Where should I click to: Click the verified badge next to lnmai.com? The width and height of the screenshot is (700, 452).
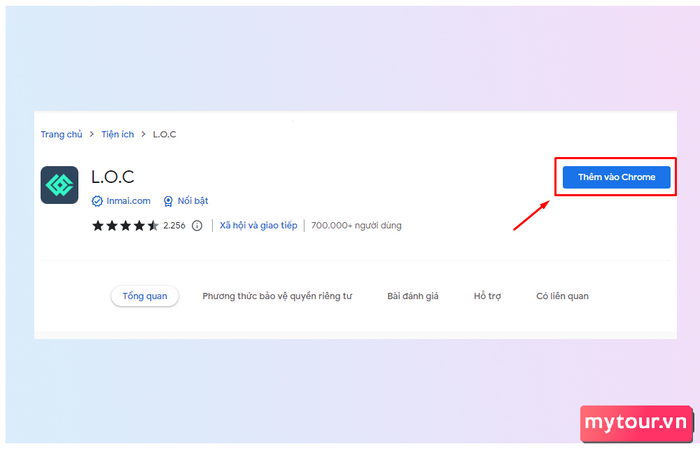pyautogui.click(x=97, y=201)
